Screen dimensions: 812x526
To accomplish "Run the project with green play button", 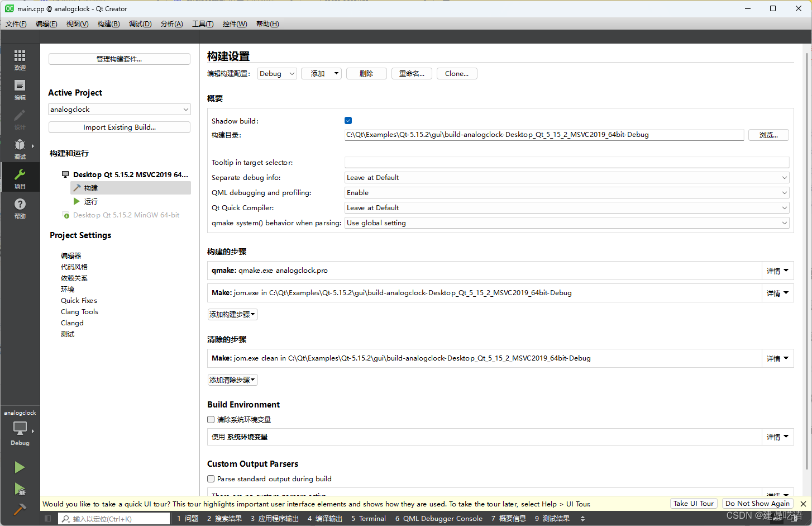I will tap(20, 467).
